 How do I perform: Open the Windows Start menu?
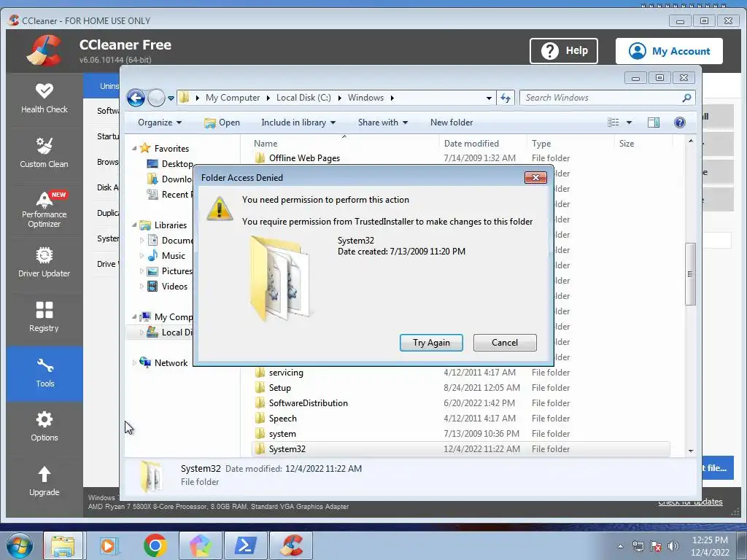(20, 545)
